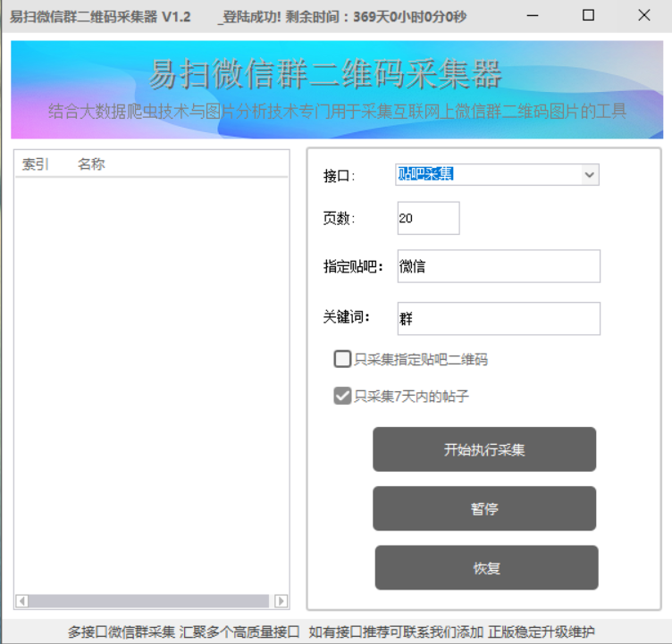Click the 易扫微信群二维码采集器 banner title

pos(325,74)
